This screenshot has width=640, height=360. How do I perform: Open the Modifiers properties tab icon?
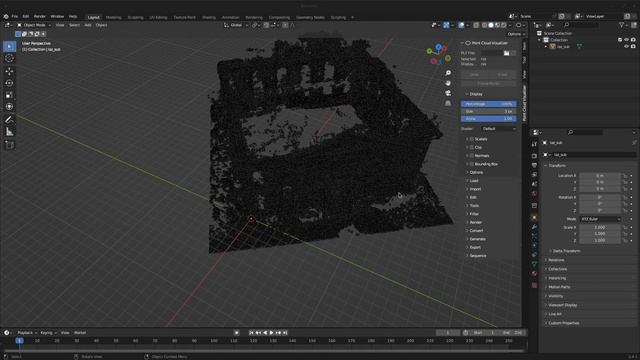coord(534,227)
